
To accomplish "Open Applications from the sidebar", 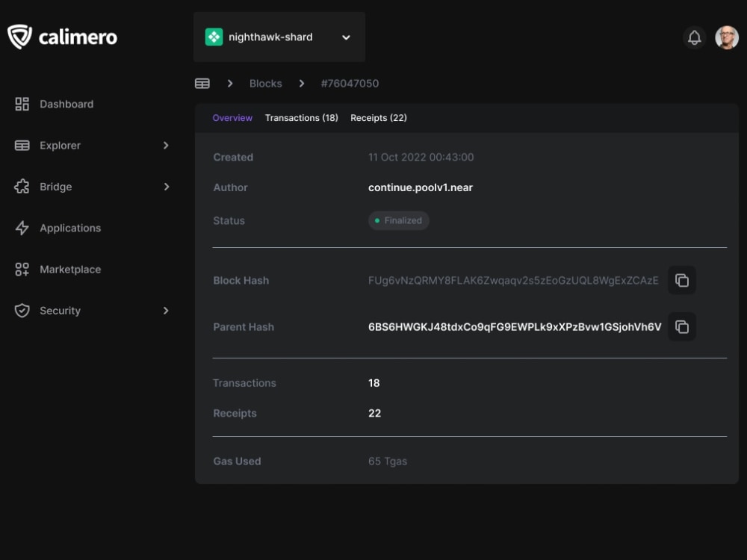I will pyautogui.click(x=70, y=228).
